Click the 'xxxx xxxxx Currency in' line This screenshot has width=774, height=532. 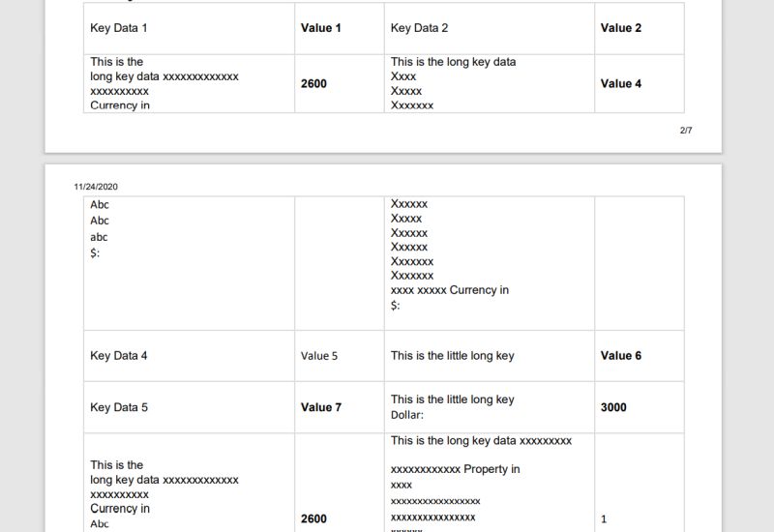tap(450, 290)
